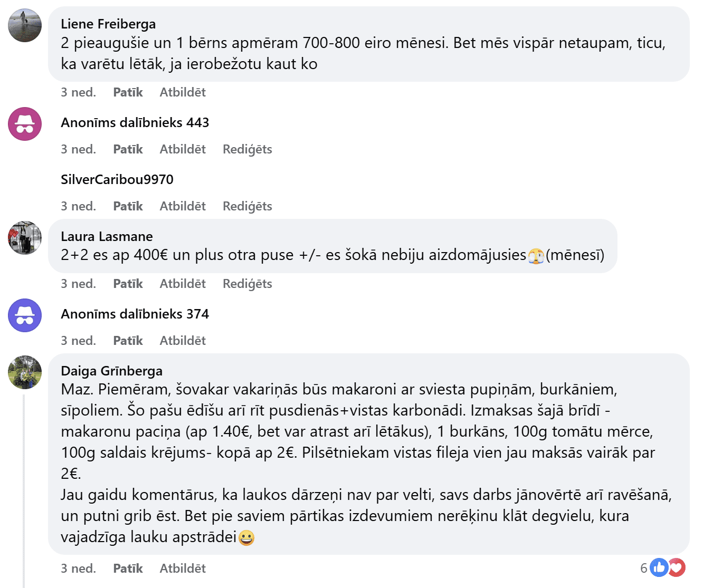Open Liene Freiberga's profile name link

click(x=108, y=24)
